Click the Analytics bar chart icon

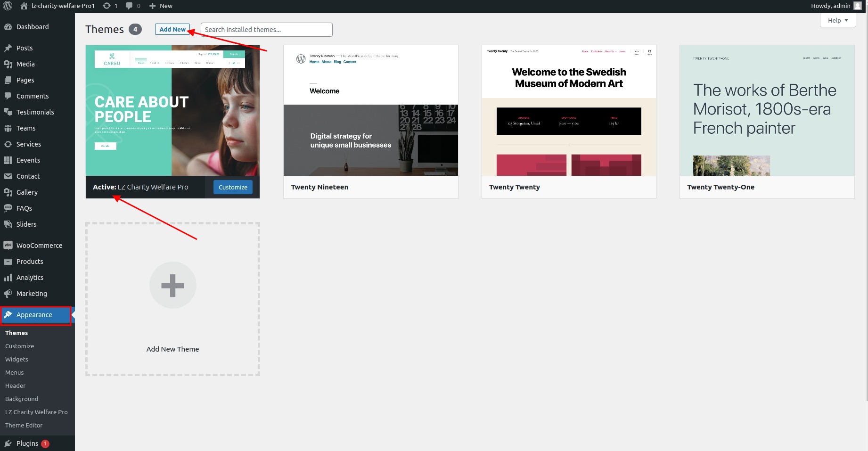pos(8,278)
